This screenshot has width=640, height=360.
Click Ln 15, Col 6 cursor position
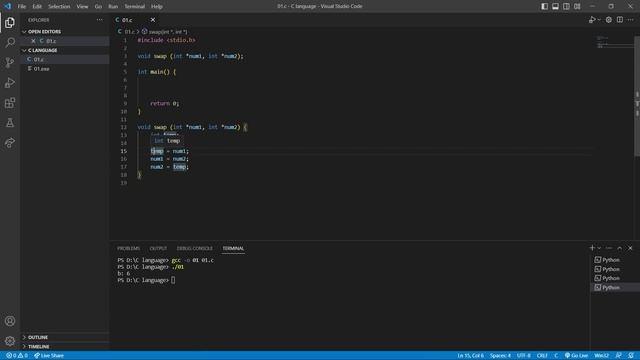pyautogui.click(x=470, y=356)
